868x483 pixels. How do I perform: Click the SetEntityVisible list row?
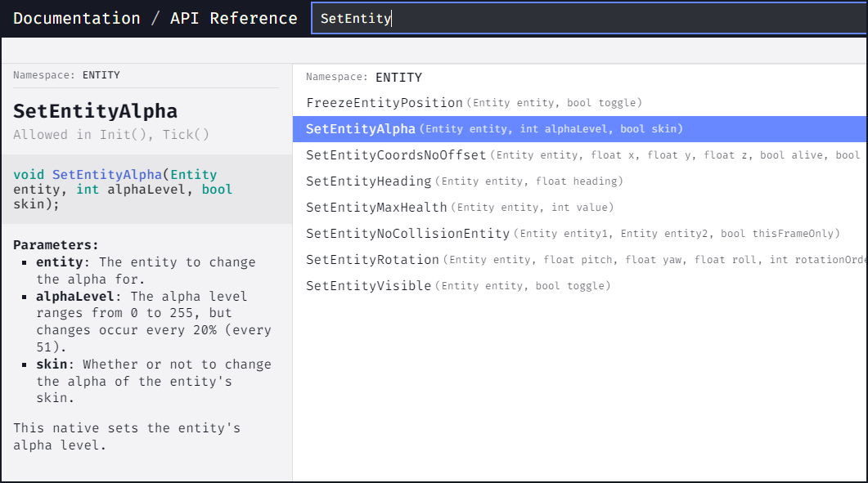point(579,286)
